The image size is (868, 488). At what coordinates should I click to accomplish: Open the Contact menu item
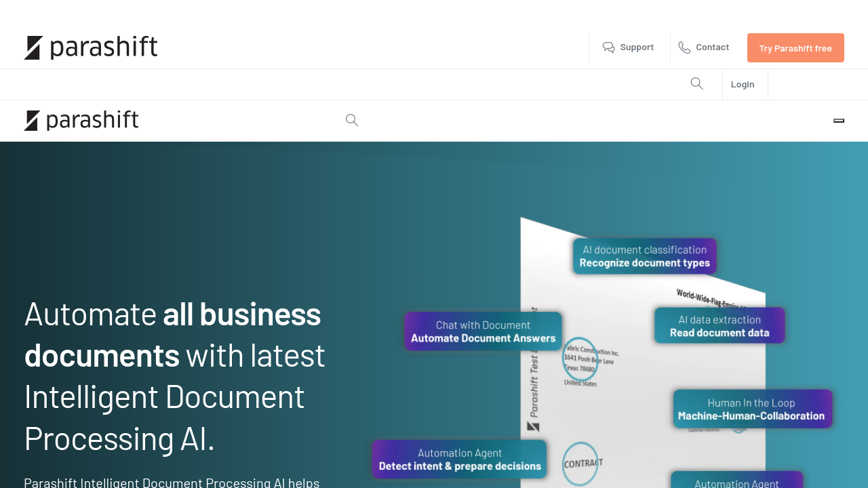[x=712, y=47]
